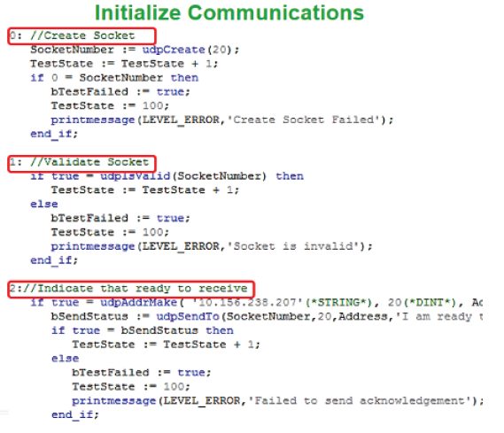
Task: Click 'bTestFailed := true;' in Validate Socket block
Action: point(120,219)
